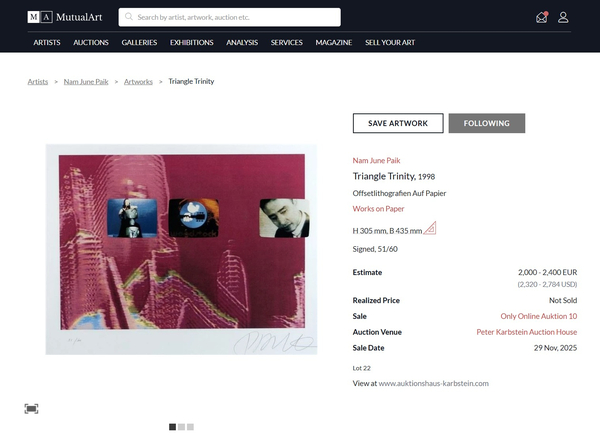Open the Galleries menu
Viewport: 600px width, 441px height.
[139, 43]
